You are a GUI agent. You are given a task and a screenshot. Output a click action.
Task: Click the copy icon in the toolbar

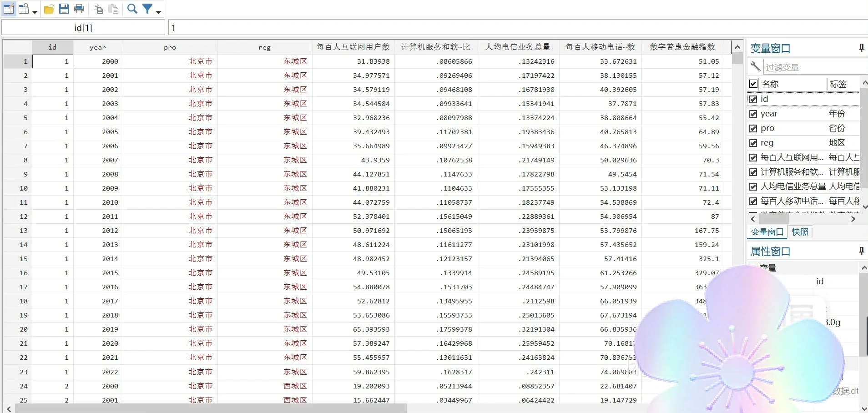[x=98, y=9]
